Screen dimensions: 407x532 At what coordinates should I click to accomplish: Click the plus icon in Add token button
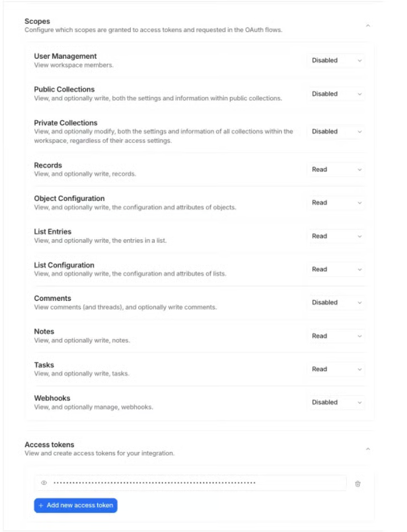click(x=41, y=506)
